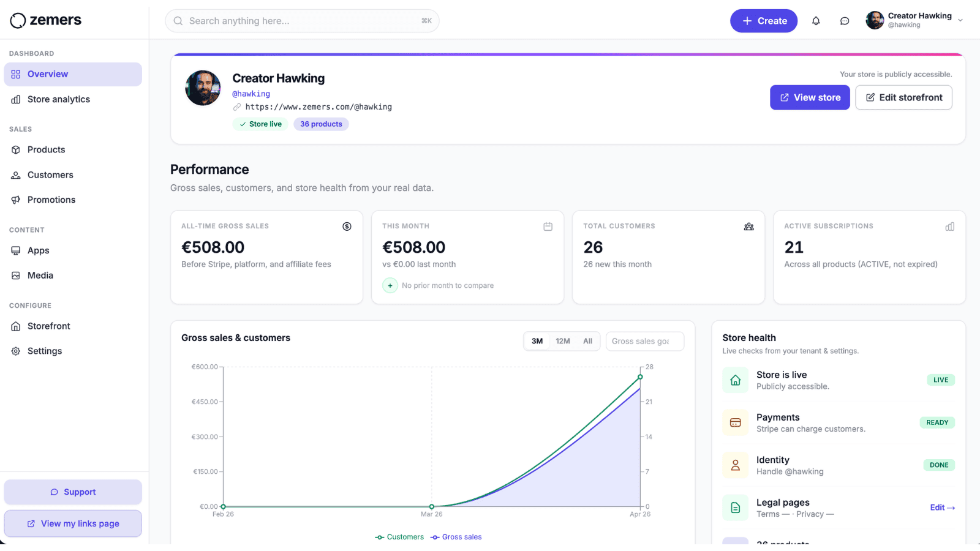
Task: Click View my links page
Action: point(73,523)
